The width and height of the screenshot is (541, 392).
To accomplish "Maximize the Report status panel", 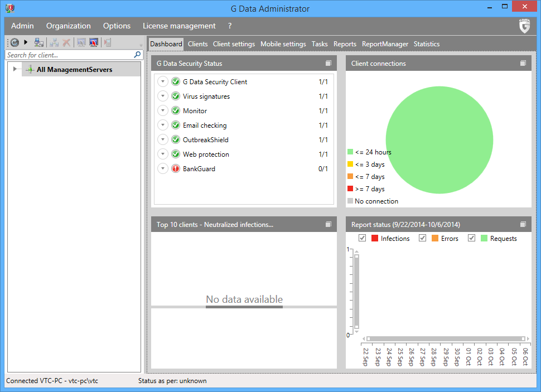I will click(523, 225).
